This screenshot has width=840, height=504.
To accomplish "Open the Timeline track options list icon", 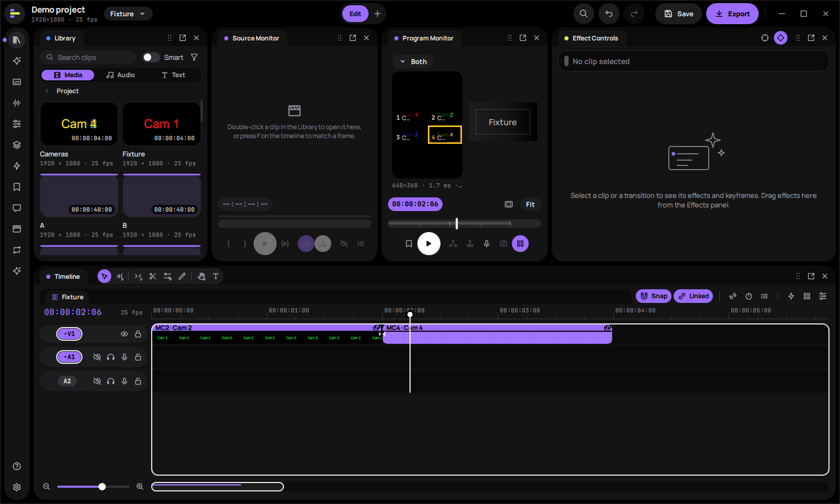I will [764, 296].
